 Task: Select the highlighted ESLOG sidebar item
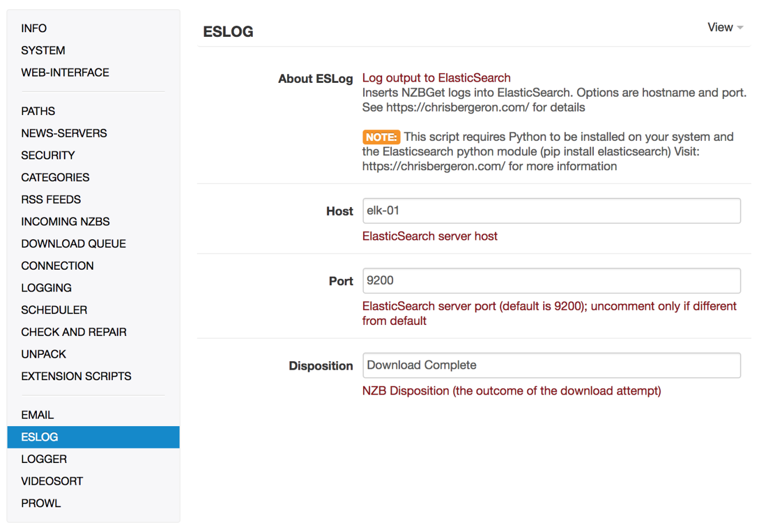[x=40, y=437]
